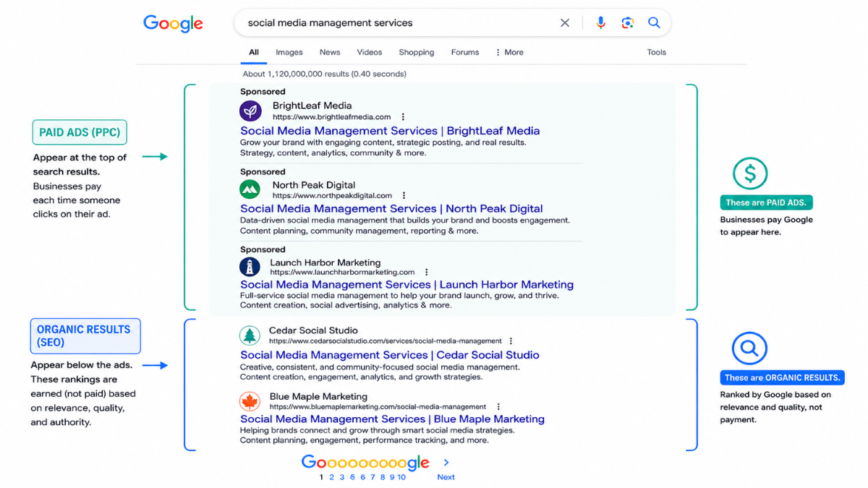The height and width of the screenshot is (488, 868).
Task: Switch to the Images tab
Action: (289, 52)
